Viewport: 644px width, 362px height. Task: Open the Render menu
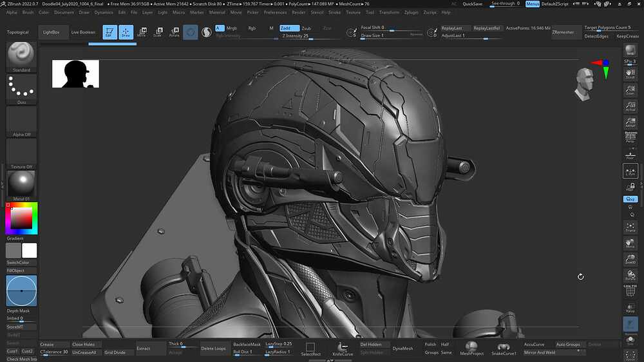coord(299,12)
